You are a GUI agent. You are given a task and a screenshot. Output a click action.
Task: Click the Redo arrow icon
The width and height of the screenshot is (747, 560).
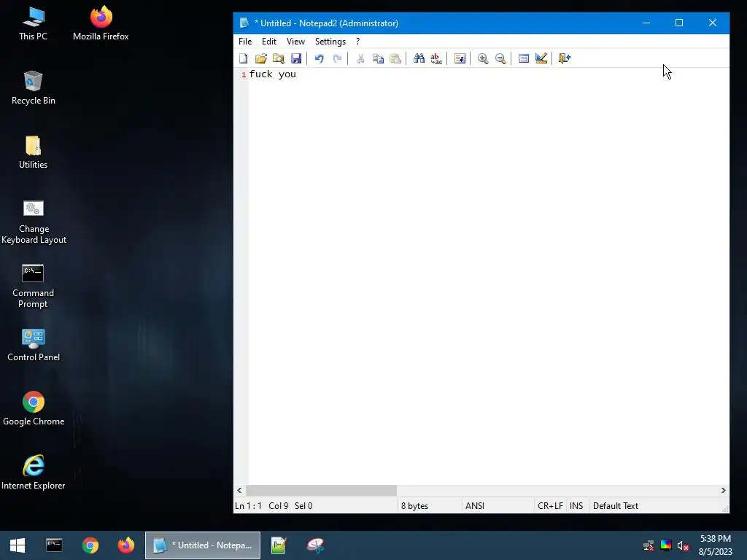(337, 58)
